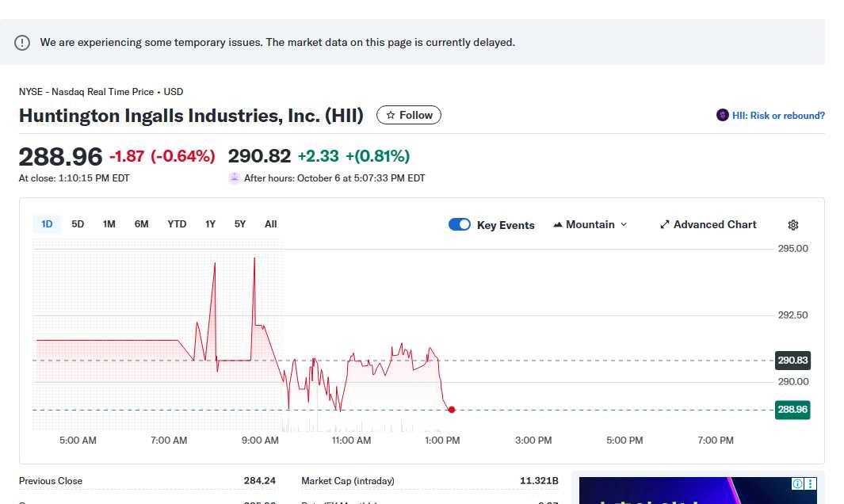Toggle Key Events off on the chart
The height and width of the screenshot is (504, 844).
pos(459,224)
